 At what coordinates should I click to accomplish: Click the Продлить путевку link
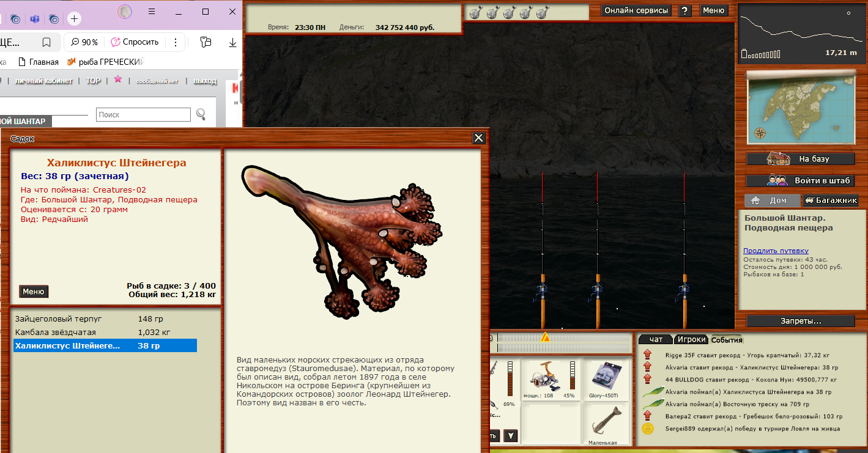coord(775,251)
